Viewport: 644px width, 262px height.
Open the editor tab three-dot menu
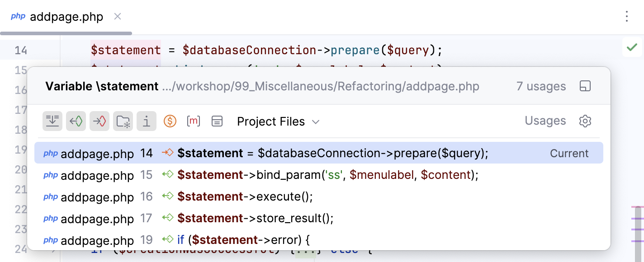(x=627, y=17)
